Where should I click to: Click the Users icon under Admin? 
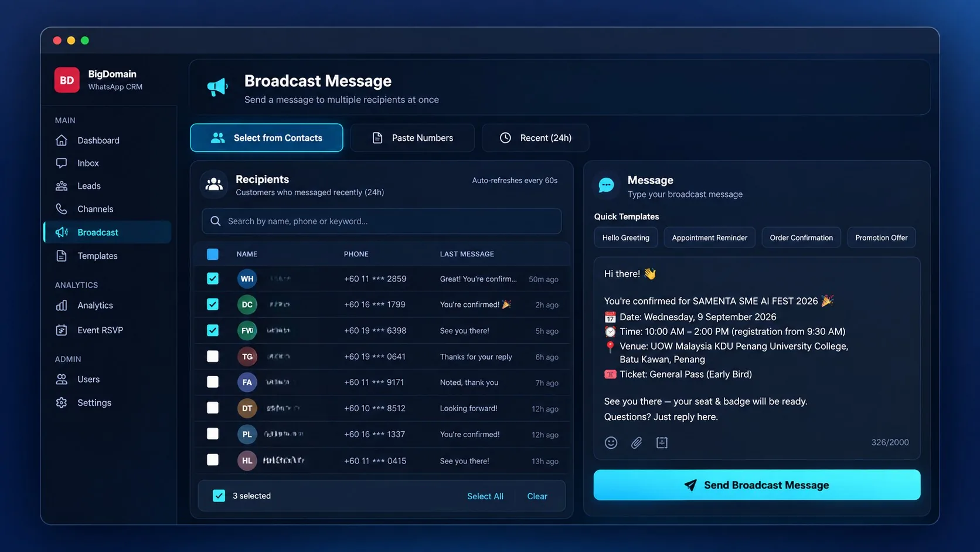point(62,379)
